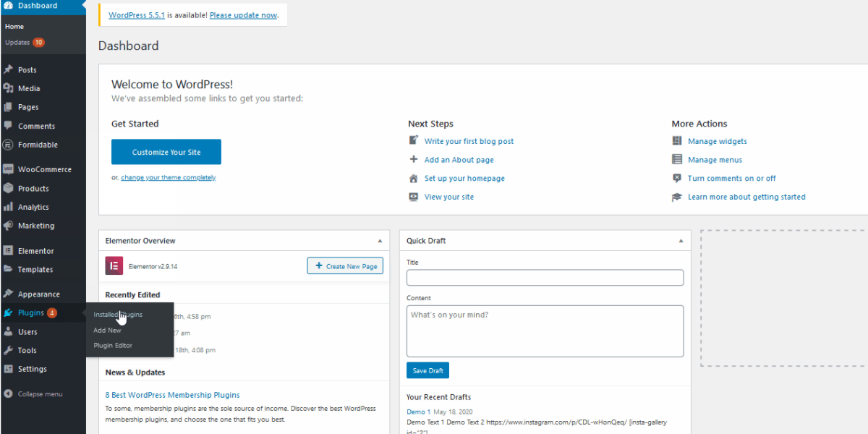Click the Elementor logo in Elementor Overview

coord(114,265)
